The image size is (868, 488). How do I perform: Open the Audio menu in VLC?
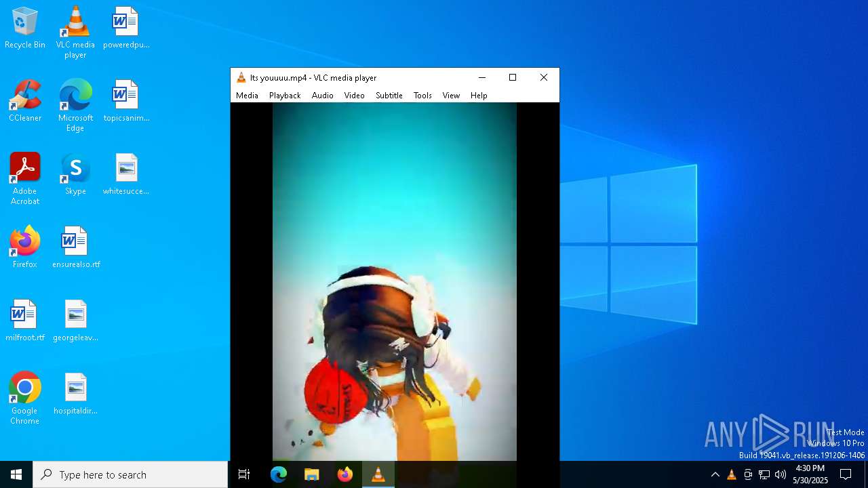323,96
